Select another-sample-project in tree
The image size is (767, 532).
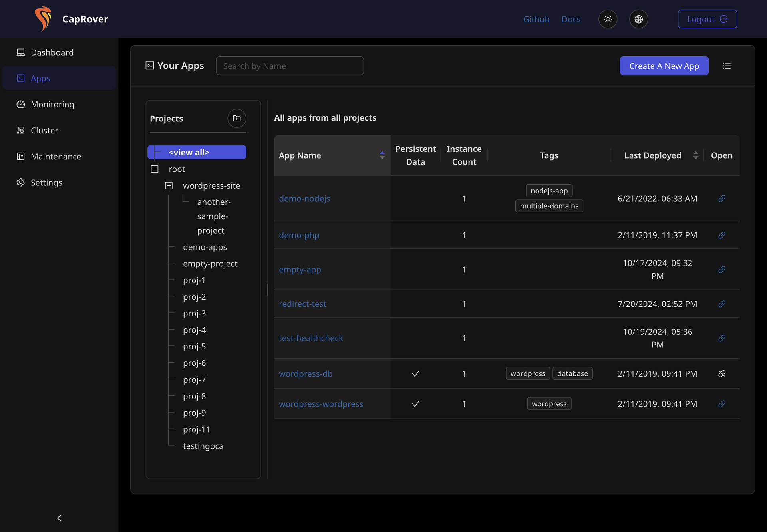[x=214, y=216]
